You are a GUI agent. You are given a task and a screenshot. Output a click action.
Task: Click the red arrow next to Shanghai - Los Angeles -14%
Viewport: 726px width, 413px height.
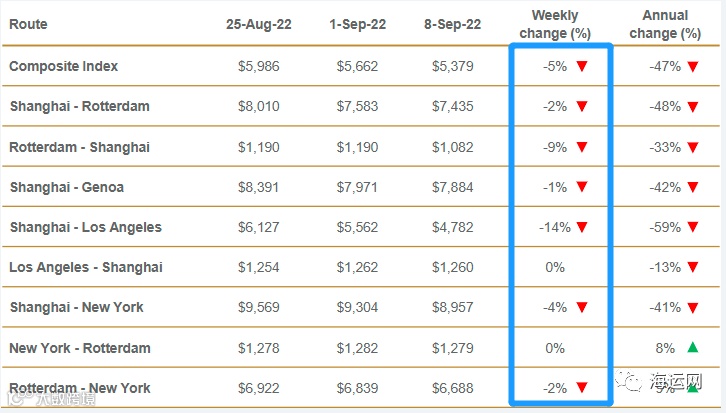[581, 227]
